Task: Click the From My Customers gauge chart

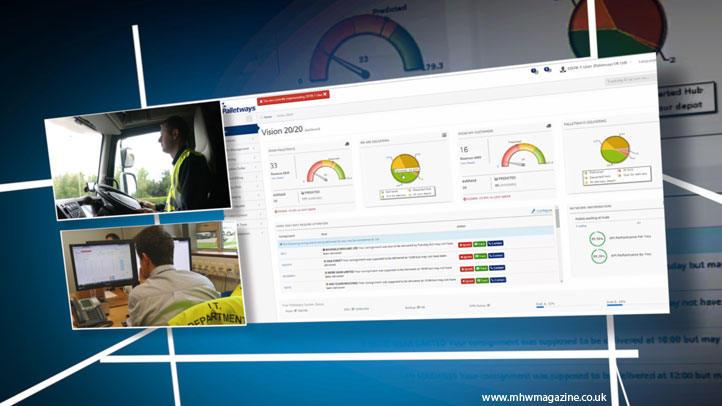Action: coord(524,154)
